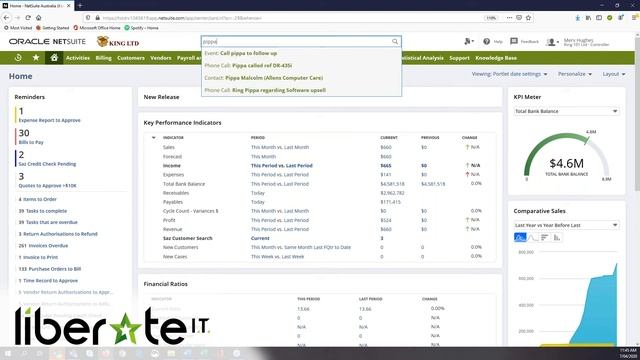This screenshot has height=360, width=640.
Task: Click the Statistical Analysis menu
Action: click(x=422, y=58)
